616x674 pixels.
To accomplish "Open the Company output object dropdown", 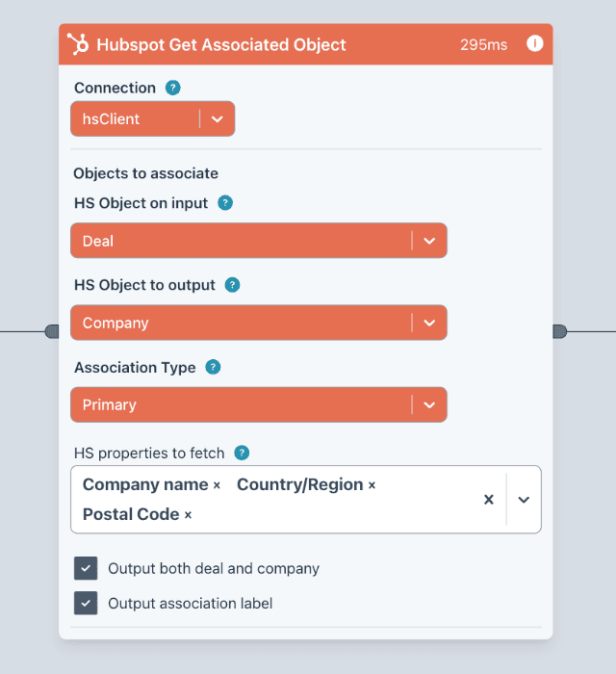I will coord(259,323).
